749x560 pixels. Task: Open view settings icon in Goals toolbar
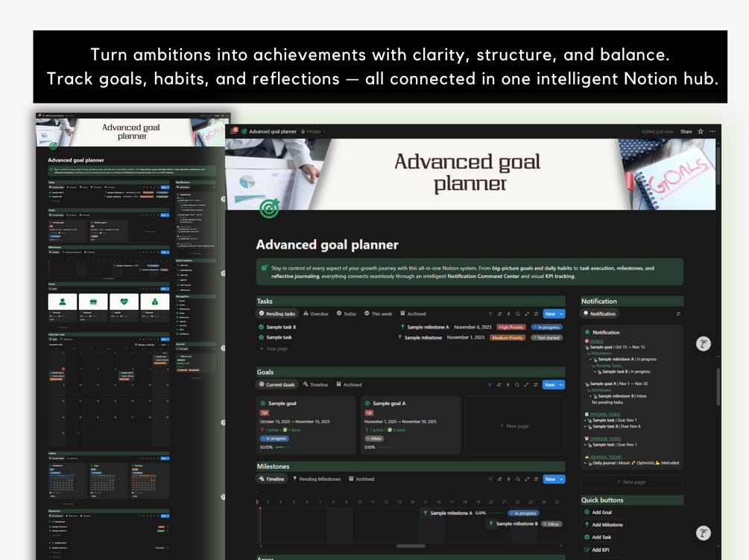coord(535,384)
